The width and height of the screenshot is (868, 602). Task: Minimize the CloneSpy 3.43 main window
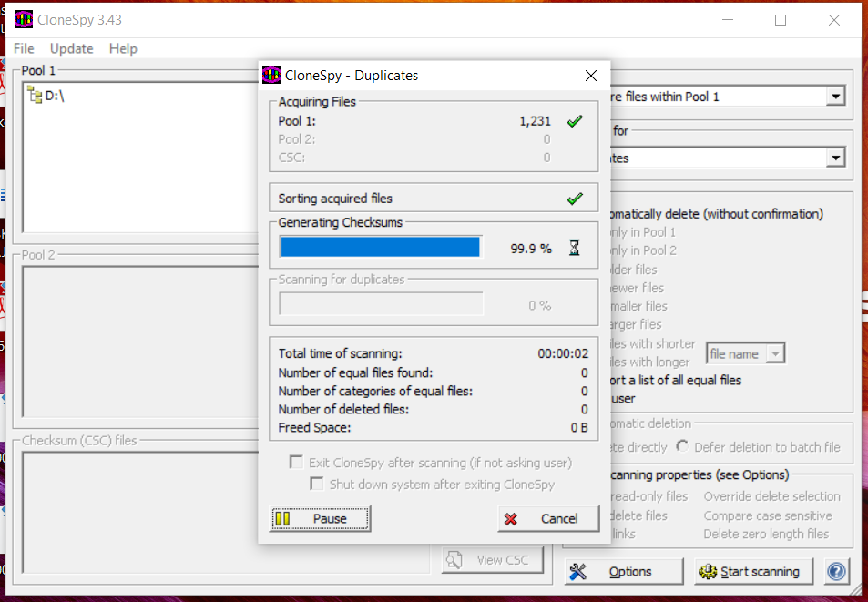point(728,20)
